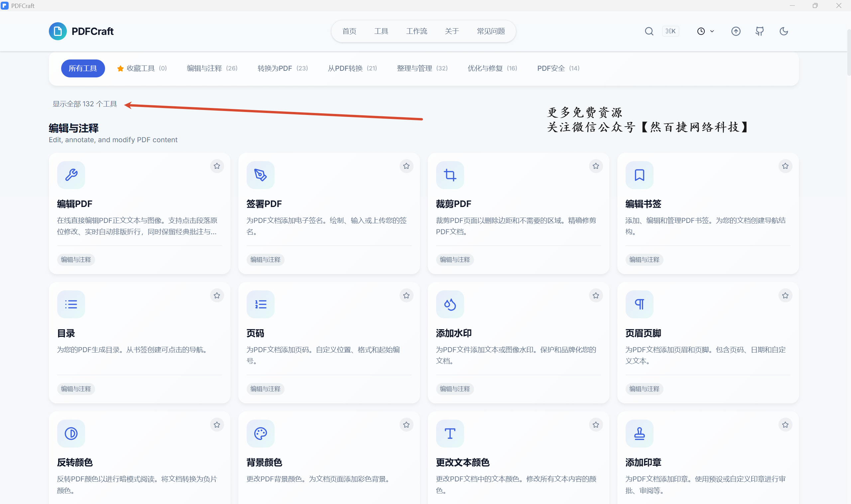Open the 编辑书签 bookmark icon
Image resolution: width=851 pixels, height=504 pixels.
click(639, 175)
